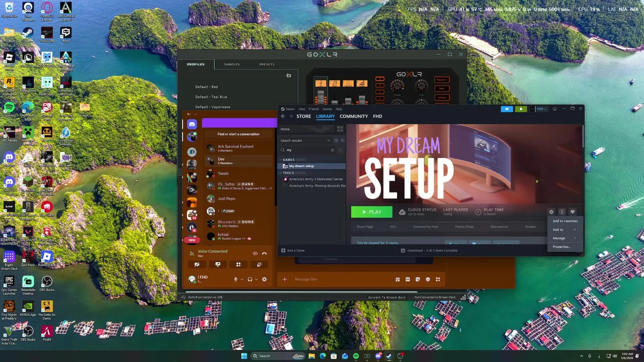
Task: Open Steam Big Picture mode icon
Action: click(x=554, y=109)
